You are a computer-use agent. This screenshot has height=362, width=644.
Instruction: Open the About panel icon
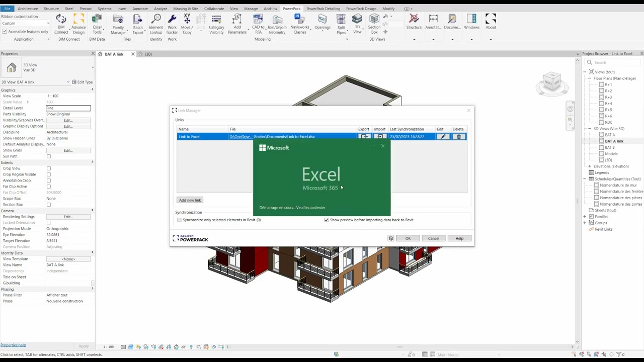click(491, 22)
